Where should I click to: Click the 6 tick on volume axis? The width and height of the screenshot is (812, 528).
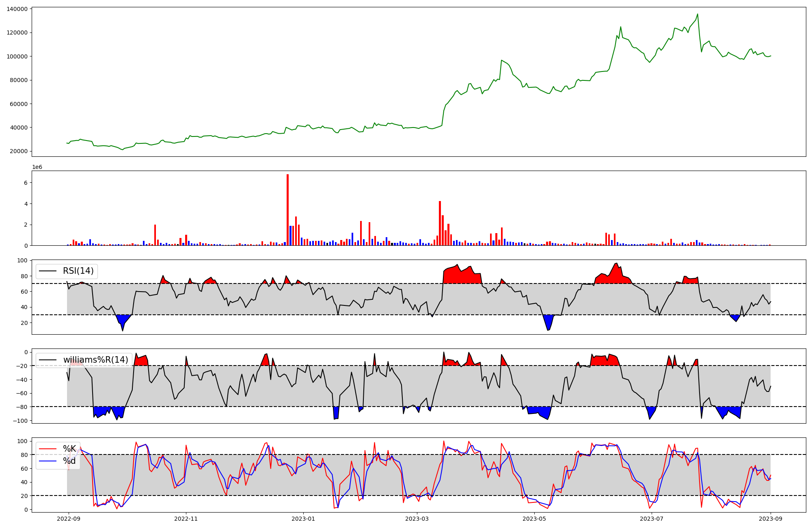point(26,183)
